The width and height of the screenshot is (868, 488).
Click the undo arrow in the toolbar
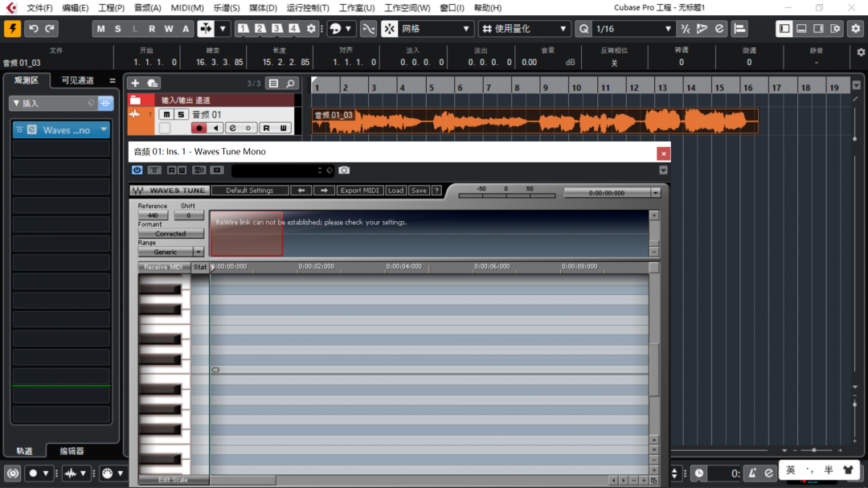pos(33,29)
